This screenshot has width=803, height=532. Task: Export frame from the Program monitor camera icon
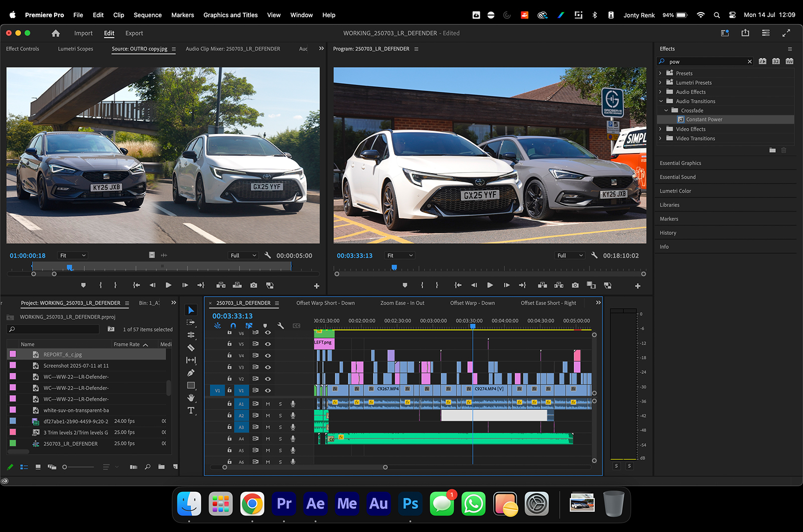575,285
